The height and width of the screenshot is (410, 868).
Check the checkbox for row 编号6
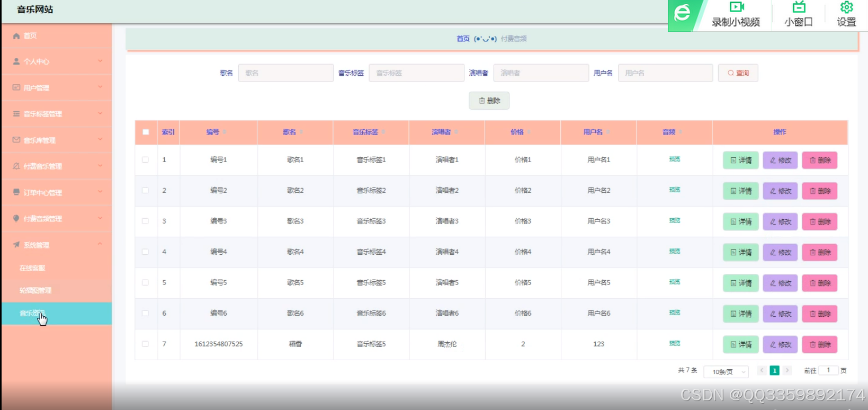tap(145, 313)
